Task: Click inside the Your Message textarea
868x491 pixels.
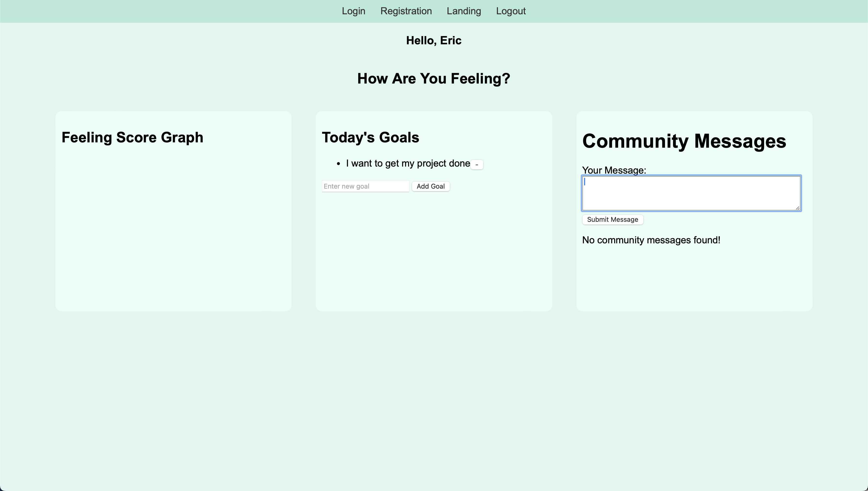Action: (x=691, y=193)
